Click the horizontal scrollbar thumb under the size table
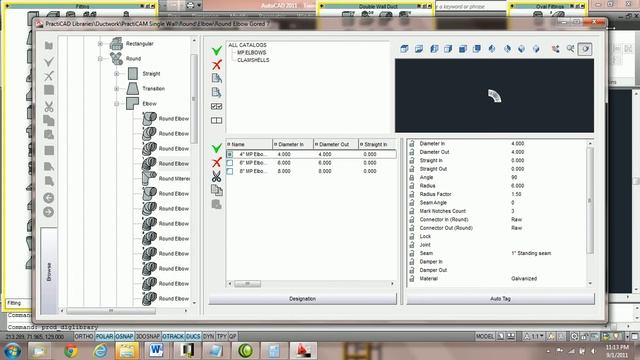 (247, 283)
